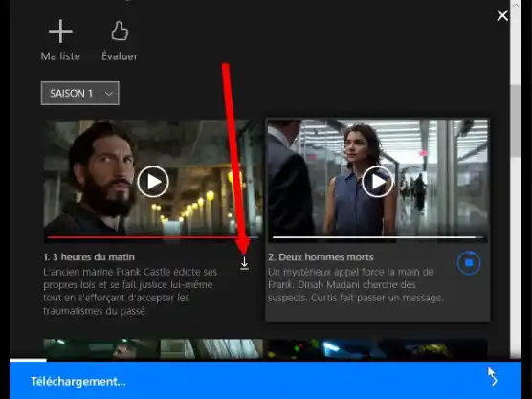Click the description "L'ancien marine Frank Castle"

(130, 291)
